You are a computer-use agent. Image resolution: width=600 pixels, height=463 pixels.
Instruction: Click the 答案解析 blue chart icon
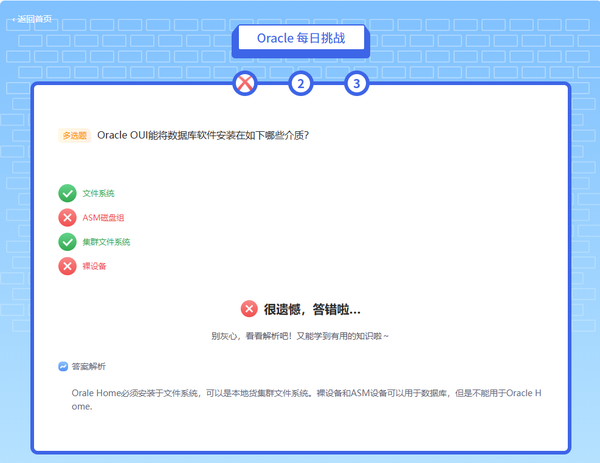pos(63,366)
